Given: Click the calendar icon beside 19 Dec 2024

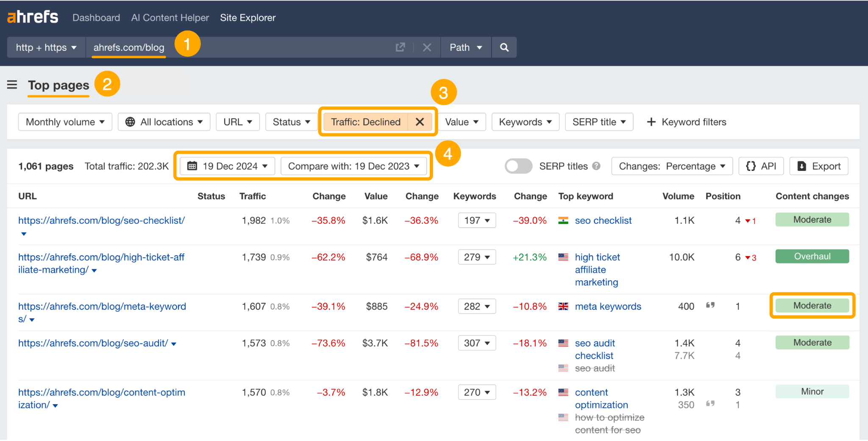Looking at the screenshot, I should (x=193, y=166).
